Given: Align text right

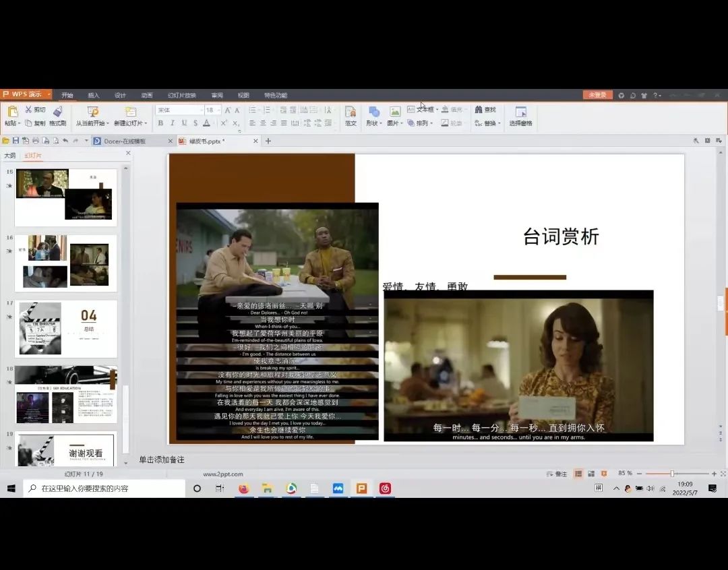Looking at the screenshot, I should tap(274, 123).
